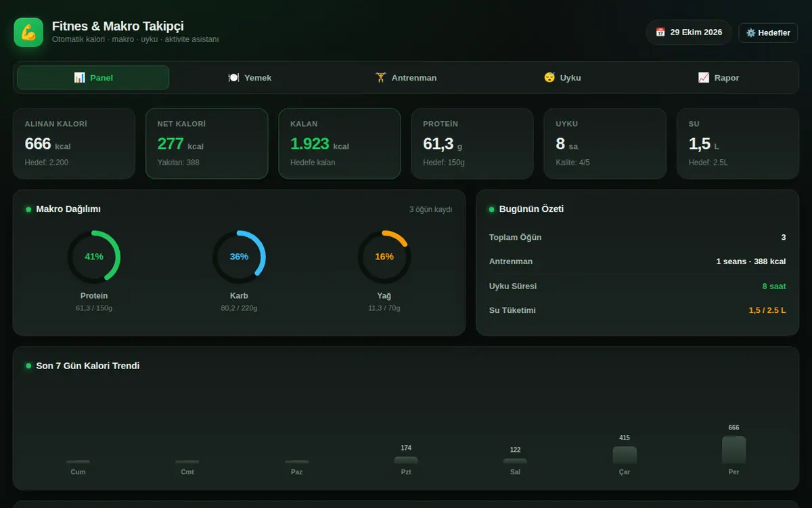812x508 pixels.
Task: Click the plate icon on Yemek tab
Action: [233, 78]
